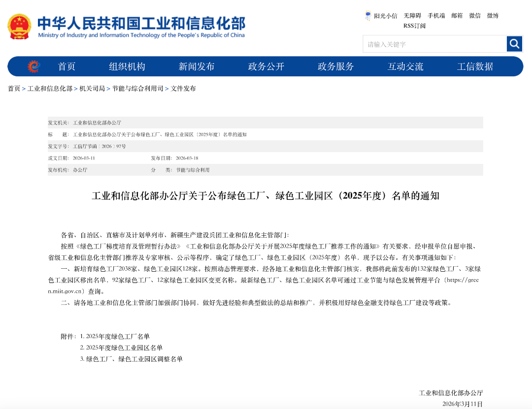Click the 工业和信息化部 breadcrumb link
Screen dimensions: 532x409
(x=50, y=89)
